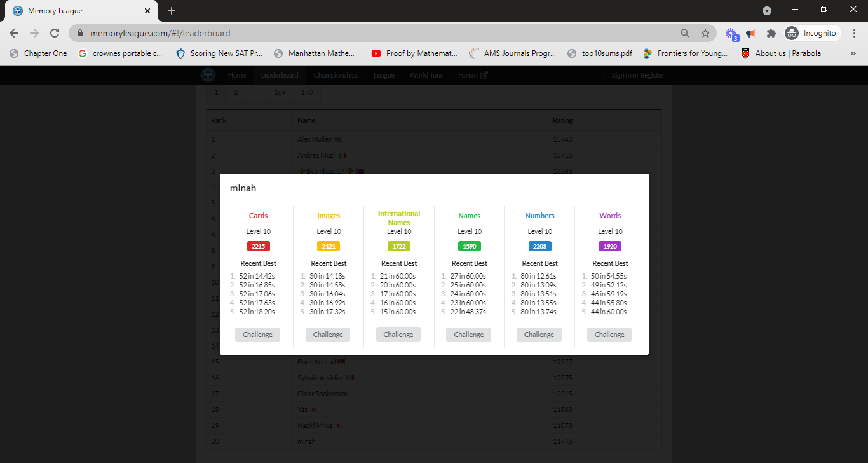This screenshot has height=463, width=868.
Task: Open the browser Extensions puzzle icon
Action: (771, 33)
